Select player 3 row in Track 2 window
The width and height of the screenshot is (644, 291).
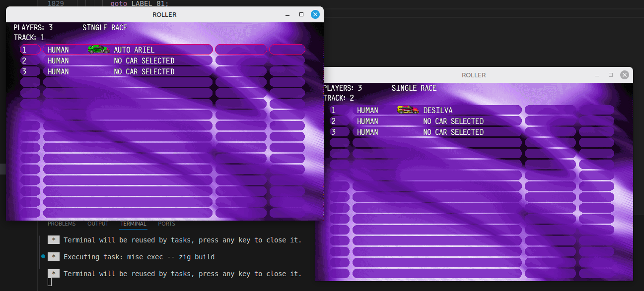coord(437,132)
